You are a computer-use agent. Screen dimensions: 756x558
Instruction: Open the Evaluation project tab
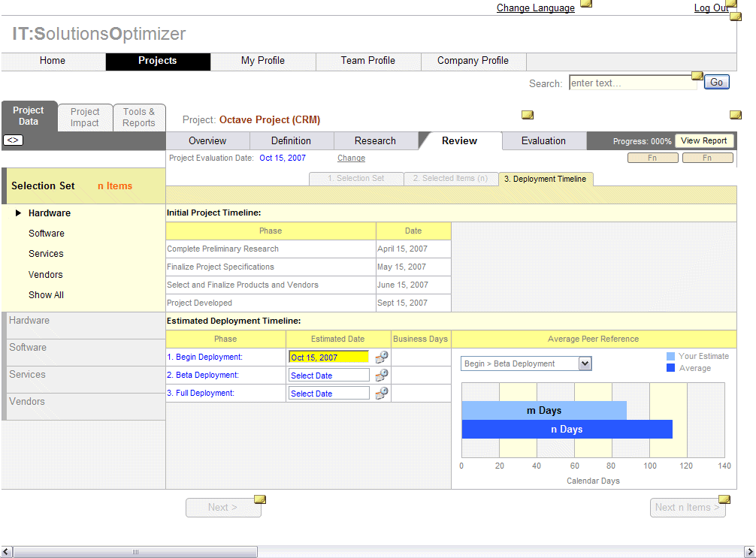point(543,140)
